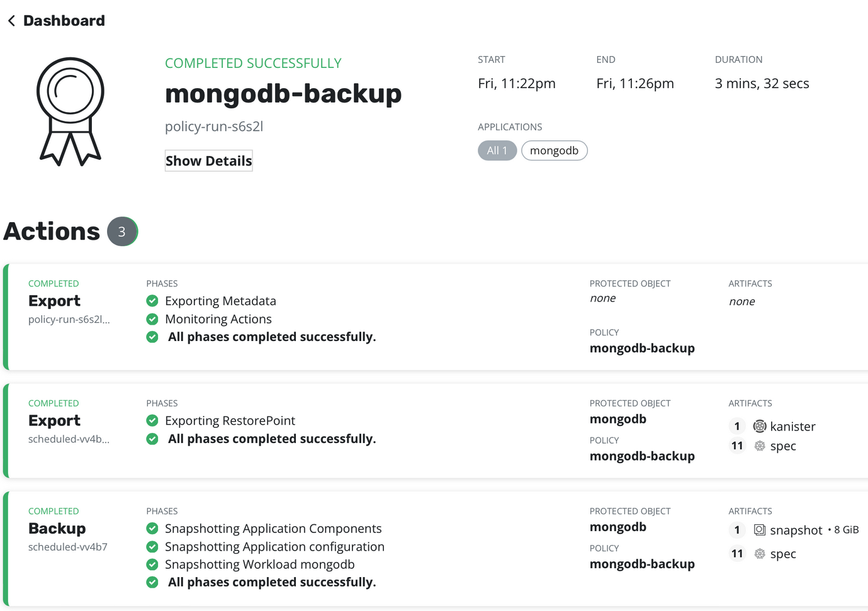Open the Backup scheduled-vv4b7 action title
Screen dimensions: 868x611
point(57,529)
